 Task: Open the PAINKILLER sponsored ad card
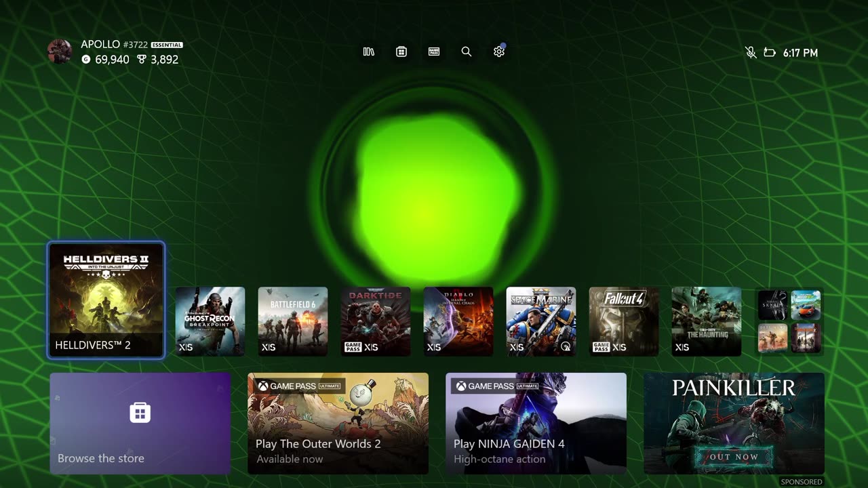tap(734, 423)
